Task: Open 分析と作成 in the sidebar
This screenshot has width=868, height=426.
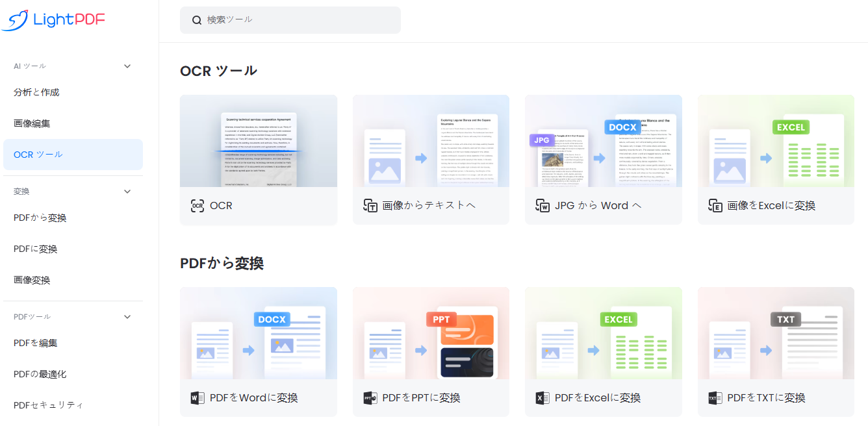Action: click(x=36, y=92)
